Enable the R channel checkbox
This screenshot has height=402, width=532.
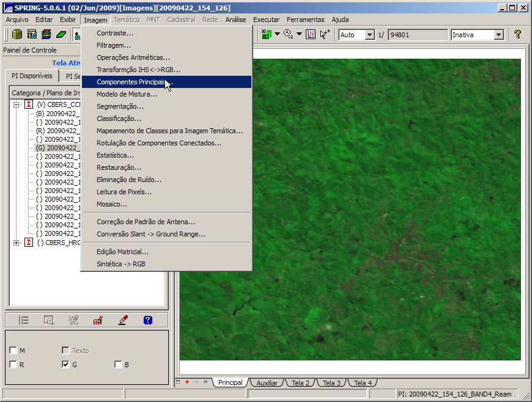(x=13, y=365)
